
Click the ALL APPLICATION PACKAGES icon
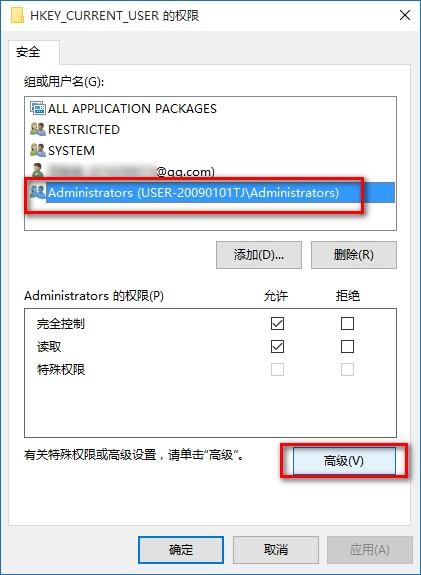tap(38, 108)
